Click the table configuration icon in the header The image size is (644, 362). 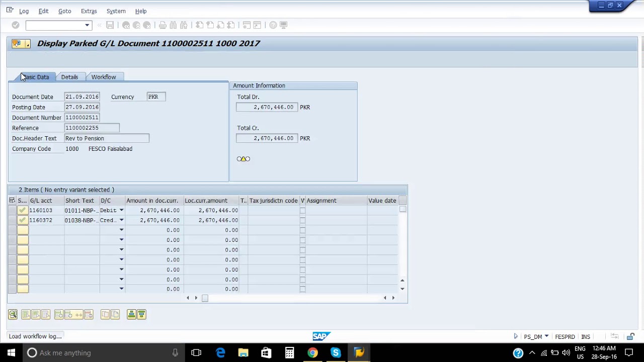point(12,201)
